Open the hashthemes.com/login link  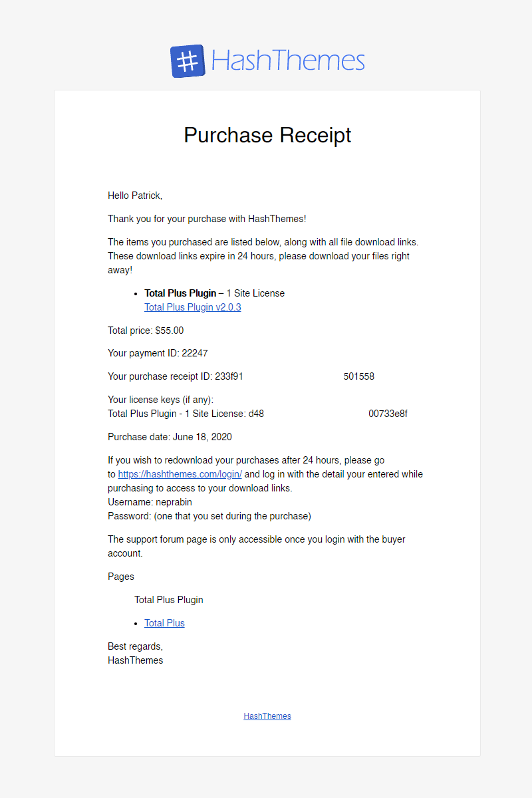pyautogui.click(x=180, y=474)
